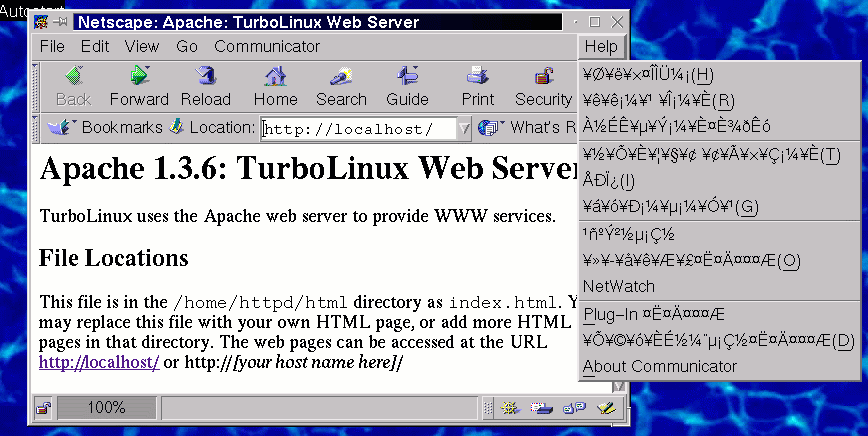
Task: Select the Help item marked (R)
Action: pos(719,101)
